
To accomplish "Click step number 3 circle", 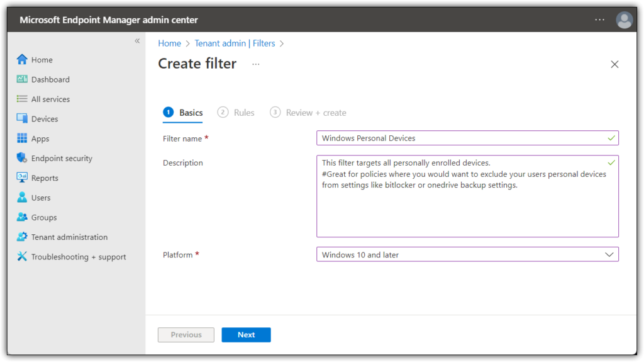I will (275, 112).
